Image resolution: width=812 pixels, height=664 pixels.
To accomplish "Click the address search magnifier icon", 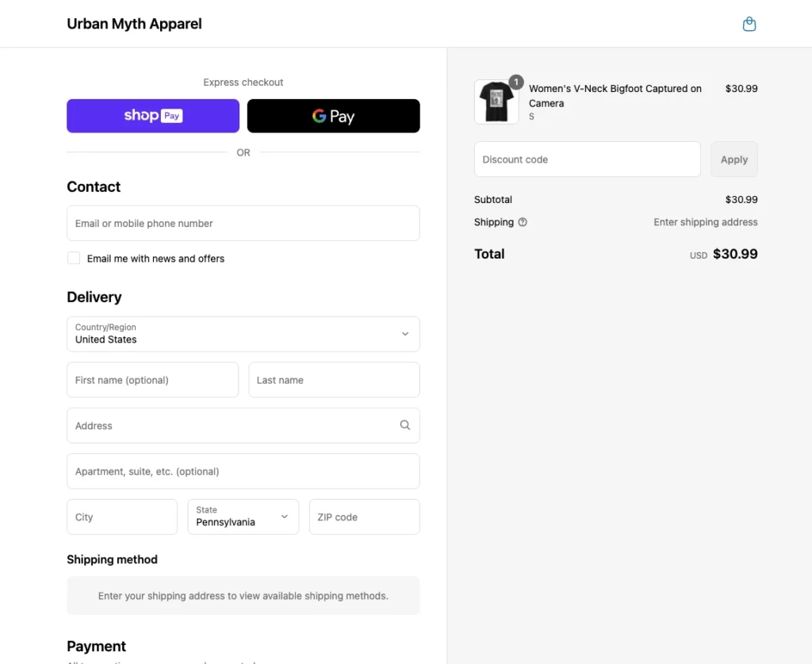I will coord(405,425).
